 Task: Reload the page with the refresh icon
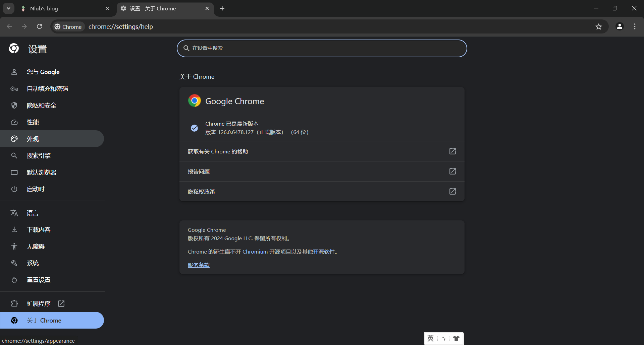click(x=39, y=26)
